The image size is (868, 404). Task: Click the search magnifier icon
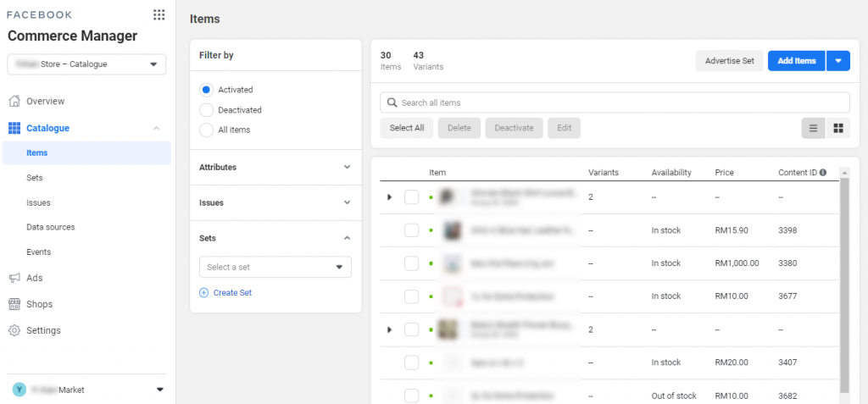pyautogui.click(x=392, y=102)
